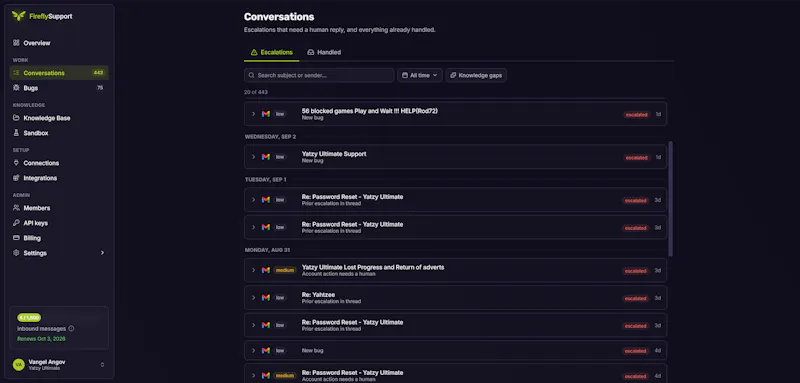800x383 pixels.
Task: Click the calendar icon in All time filter
Action: (x=405, y=75)
